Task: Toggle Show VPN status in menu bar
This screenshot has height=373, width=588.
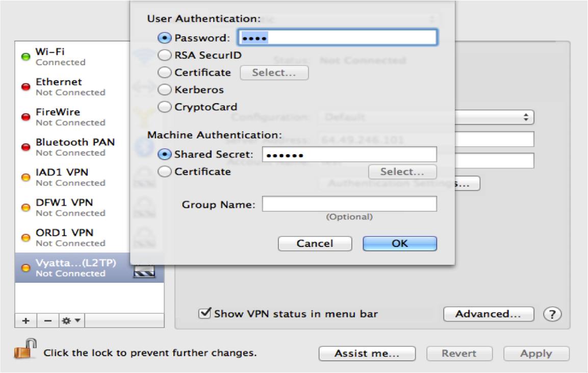Action: pos(204,313)
